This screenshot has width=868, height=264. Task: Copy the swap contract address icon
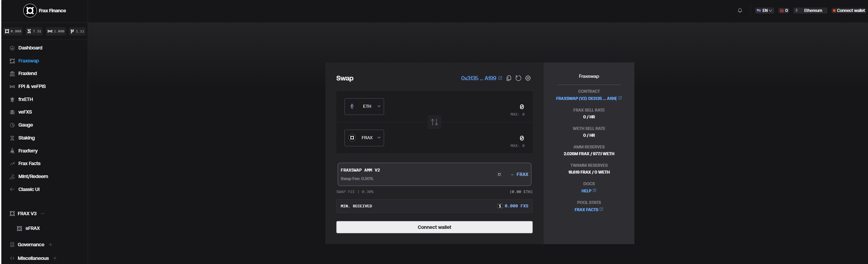pyautogui.click(x=509, y=78)
